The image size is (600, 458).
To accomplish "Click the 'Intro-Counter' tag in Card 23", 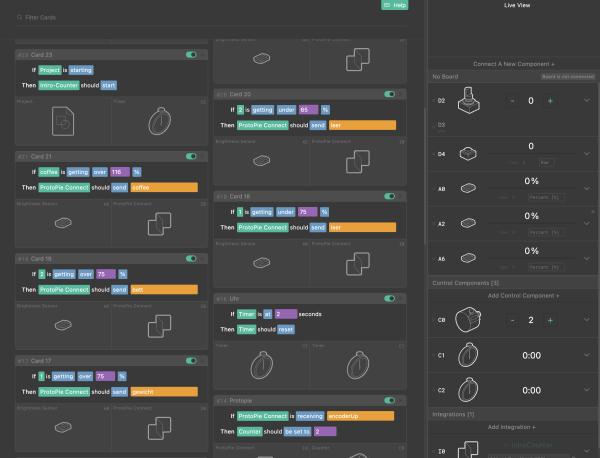I will tap(59, 85).
